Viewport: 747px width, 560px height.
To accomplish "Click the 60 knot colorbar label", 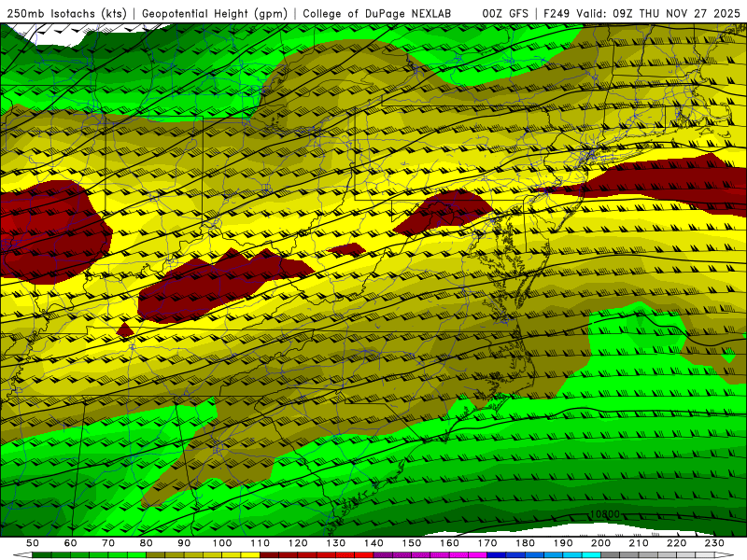I will tap(71, 543).
